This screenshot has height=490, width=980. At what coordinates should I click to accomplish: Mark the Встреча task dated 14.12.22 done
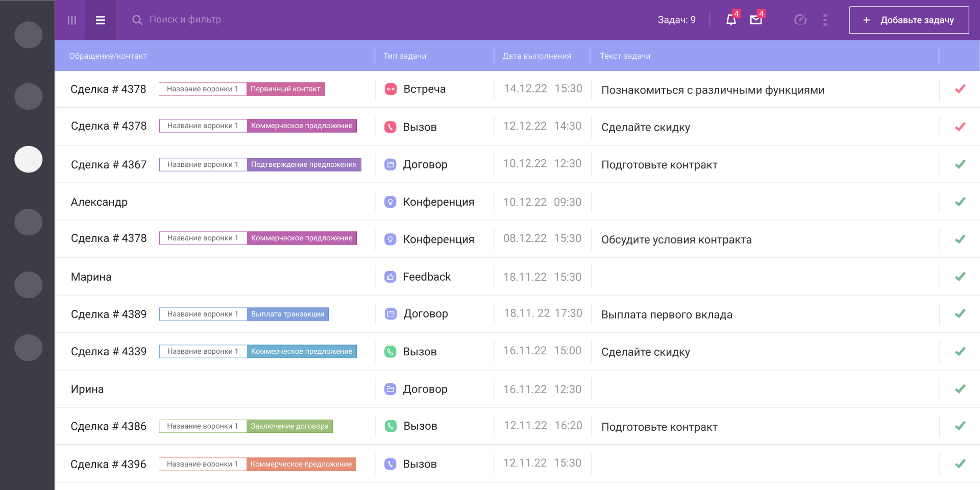click(960, 89)
